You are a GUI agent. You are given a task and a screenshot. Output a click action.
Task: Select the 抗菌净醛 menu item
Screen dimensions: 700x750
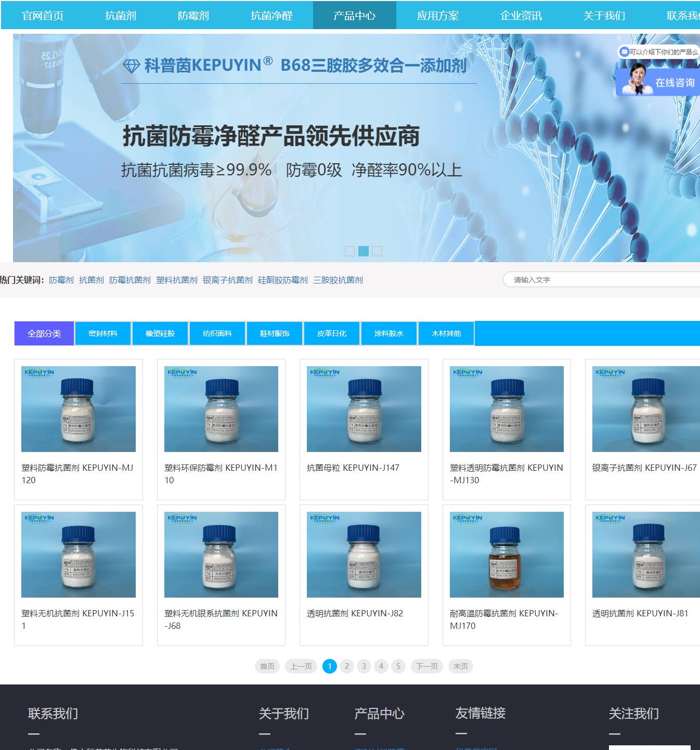tap(271, 16)
